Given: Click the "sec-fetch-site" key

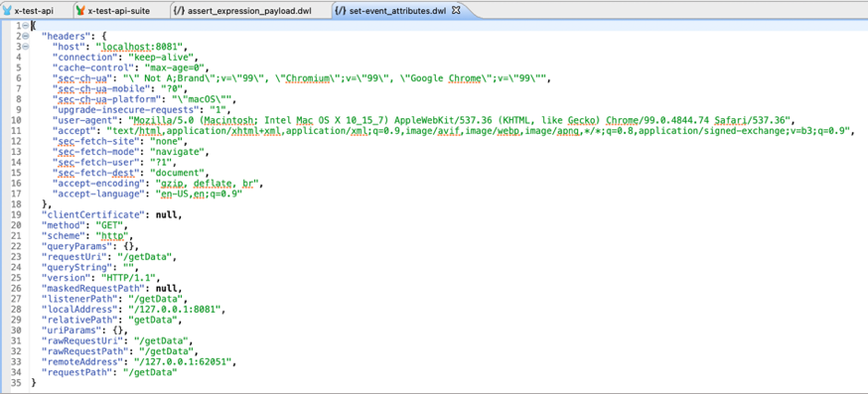Looking at the screenshot, I should click(x=95, y=141).
